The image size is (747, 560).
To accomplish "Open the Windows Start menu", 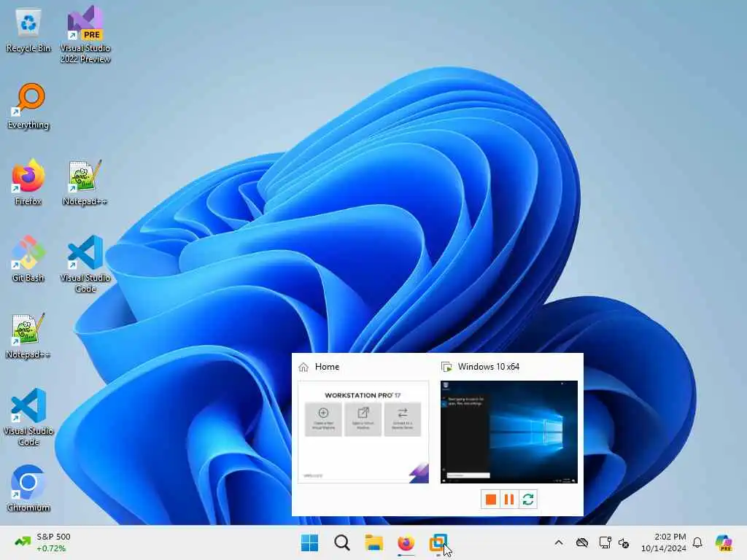I will pyautogui.click(x=309, y=542).
